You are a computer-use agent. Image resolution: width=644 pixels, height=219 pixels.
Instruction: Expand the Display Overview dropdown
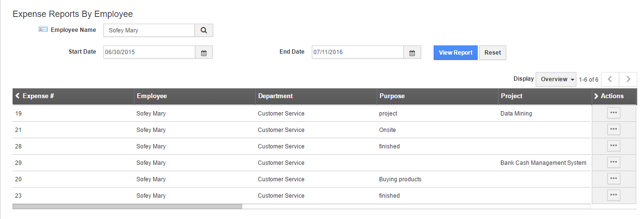click(556, 79)
